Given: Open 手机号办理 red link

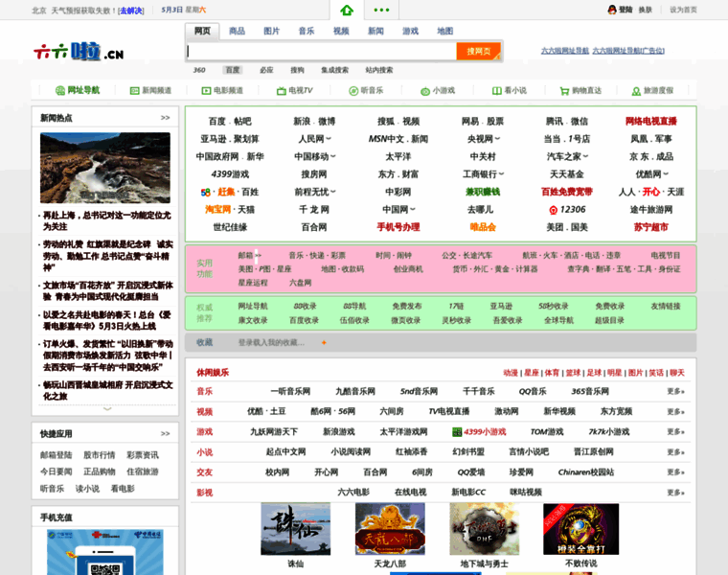Looking at the screenshot, I should coord(398,227).
